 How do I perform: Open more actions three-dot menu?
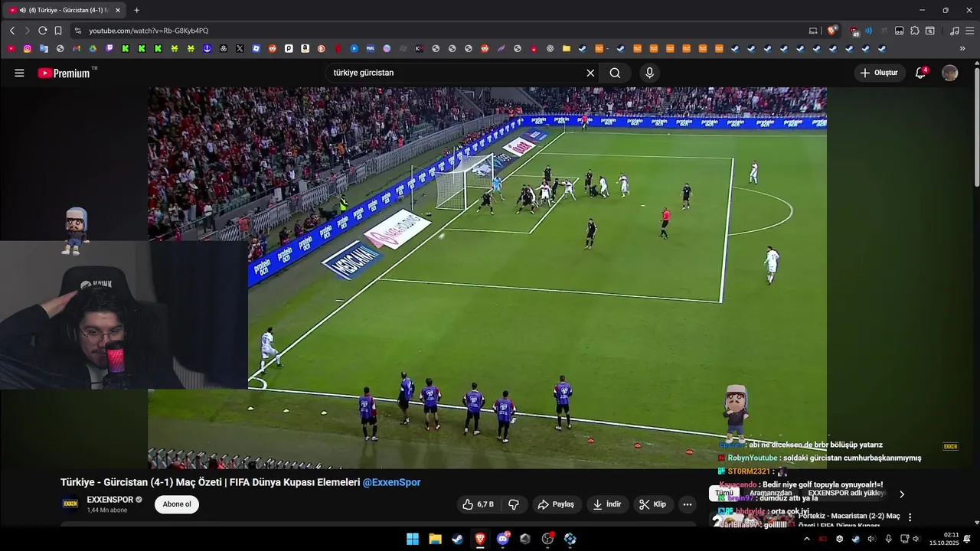pos(688,504)
